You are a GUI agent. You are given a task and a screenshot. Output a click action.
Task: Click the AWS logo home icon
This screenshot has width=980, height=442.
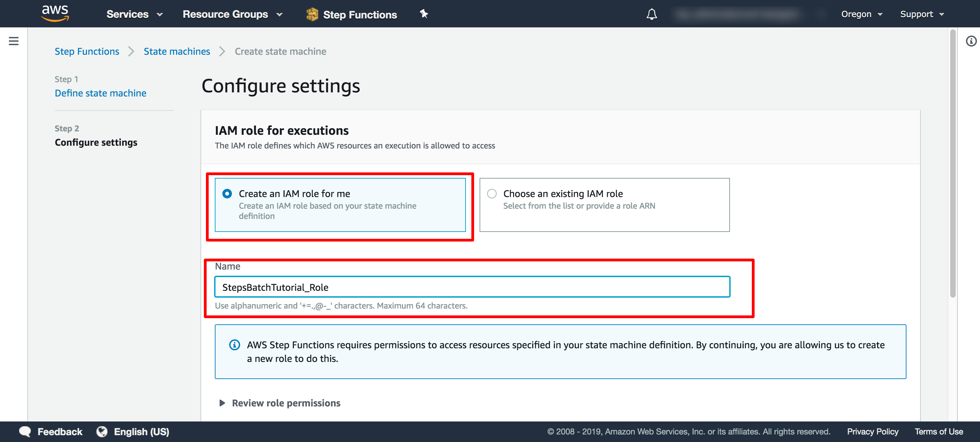point(55,14)
